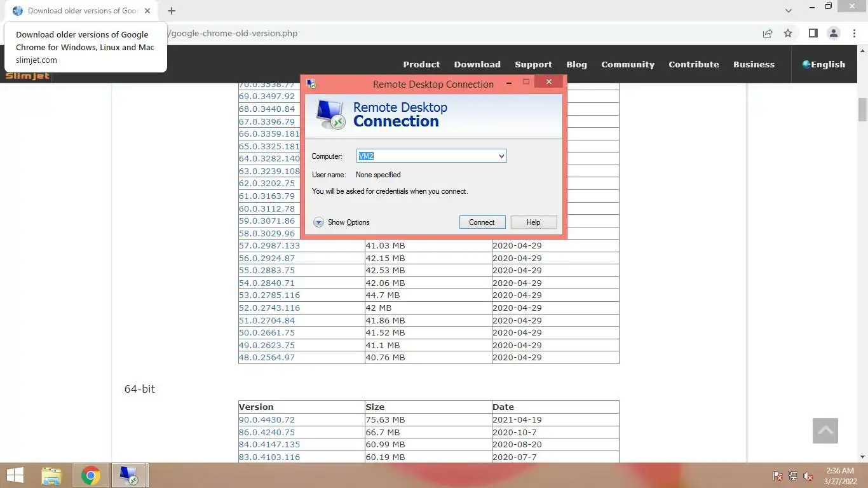868x488 pixels.
Task: Open 64-bit version 86.0.4240.75 link
Action: (267, 432)
